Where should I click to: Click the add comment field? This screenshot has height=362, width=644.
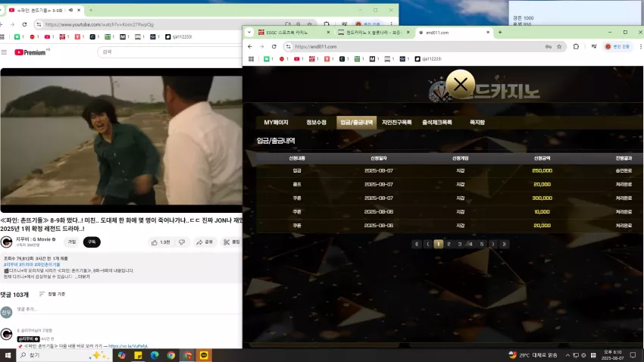pos(128,310)
